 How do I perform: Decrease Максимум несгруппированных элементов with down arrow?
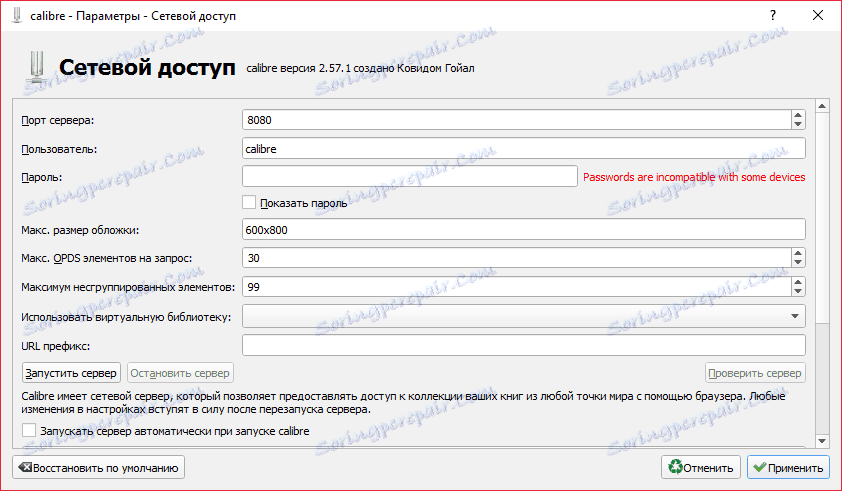(x=798, y=292)
